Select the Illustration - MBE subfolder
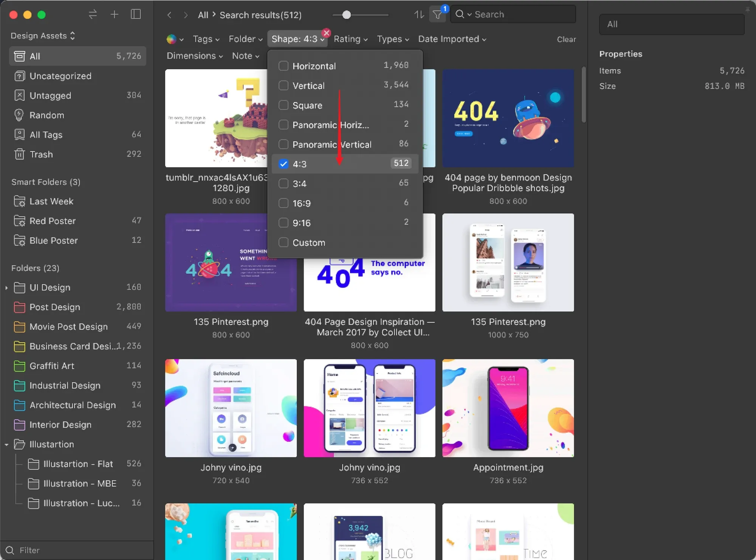The width and height of the screenshot is (756, 560). 84,484
